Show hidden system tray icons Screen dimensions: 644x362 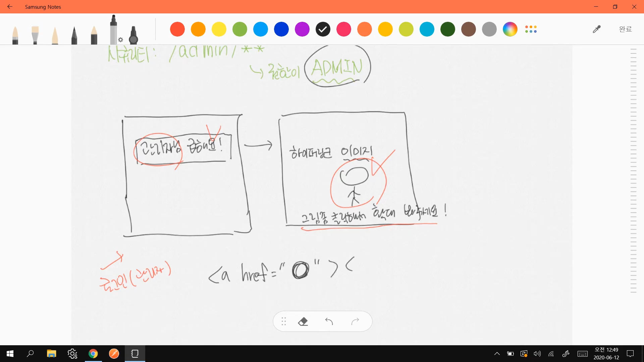click(497, 354)
